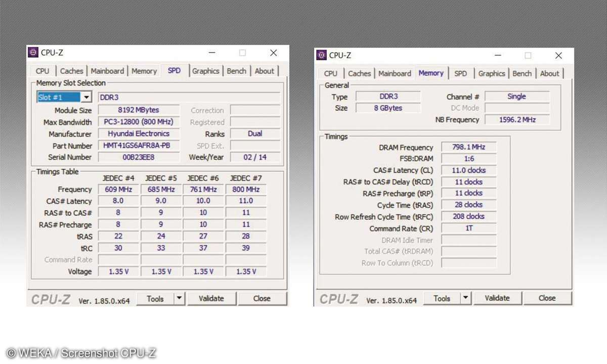This screenshot has height=364, width=607.
Task: Open Graphics tab in right window
Action: 492,74
